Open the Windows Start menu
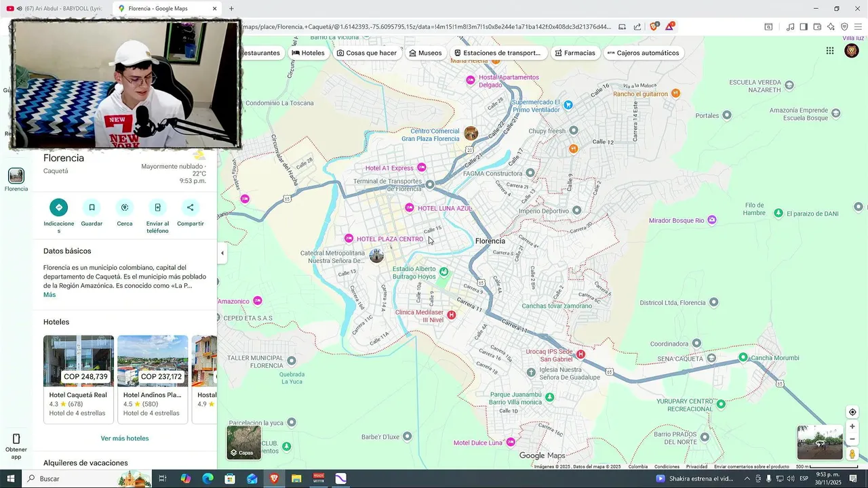 (11, 479)
